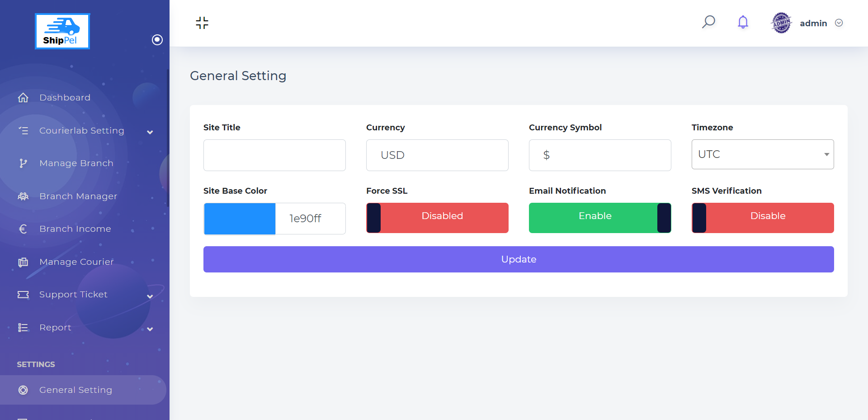This screenshot has height=420, width=868.
Task: Toggle the Force SSL switch
Action: point(437,218)
